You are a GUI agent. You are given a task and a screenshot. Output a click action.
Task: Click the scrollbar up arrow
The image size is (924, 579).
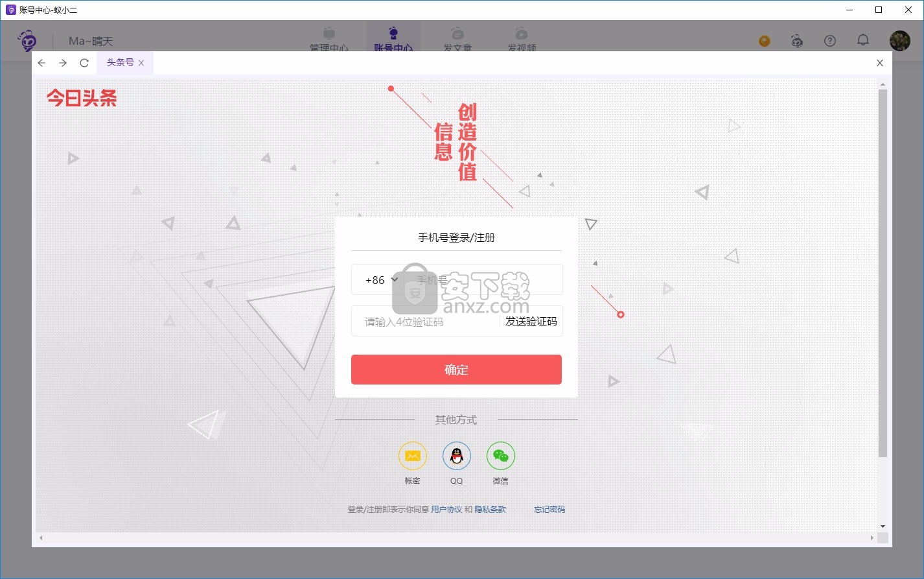coord(883,84)
